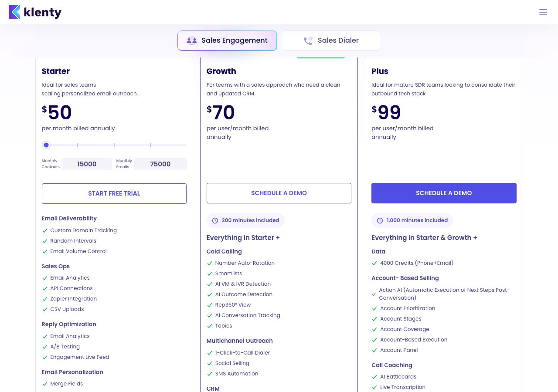Image resolution: width=558 pixels, height=392 pixels.
Task: Click the Email Deliverability heading
Action: coord(69,219)
